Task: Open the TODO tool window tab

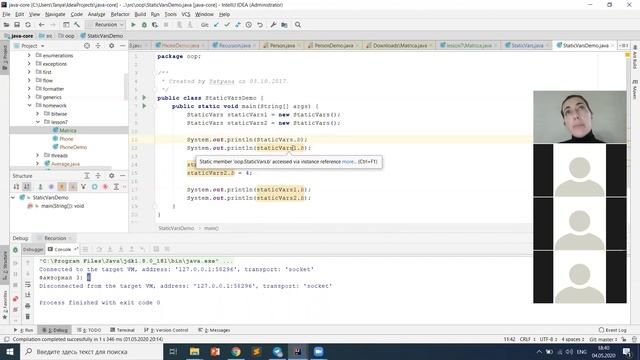Action: pyautogui.click(x=89, y=330)
